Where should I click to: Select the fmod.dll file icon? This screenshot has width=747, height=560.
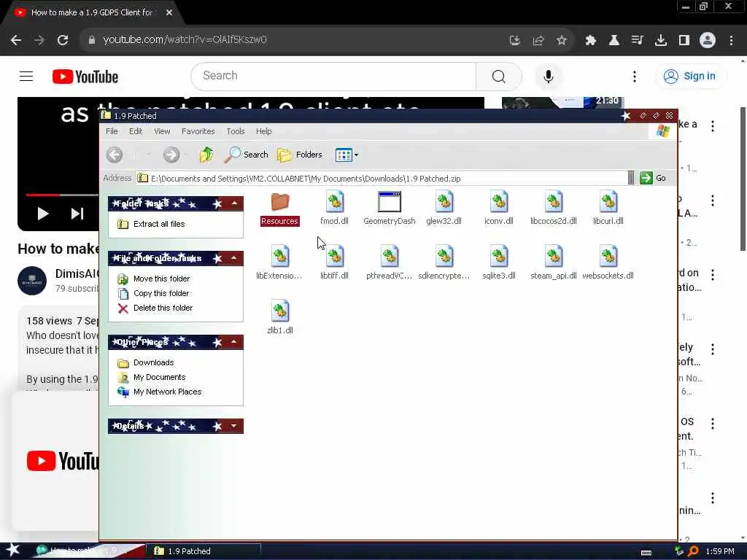(334, 201)
